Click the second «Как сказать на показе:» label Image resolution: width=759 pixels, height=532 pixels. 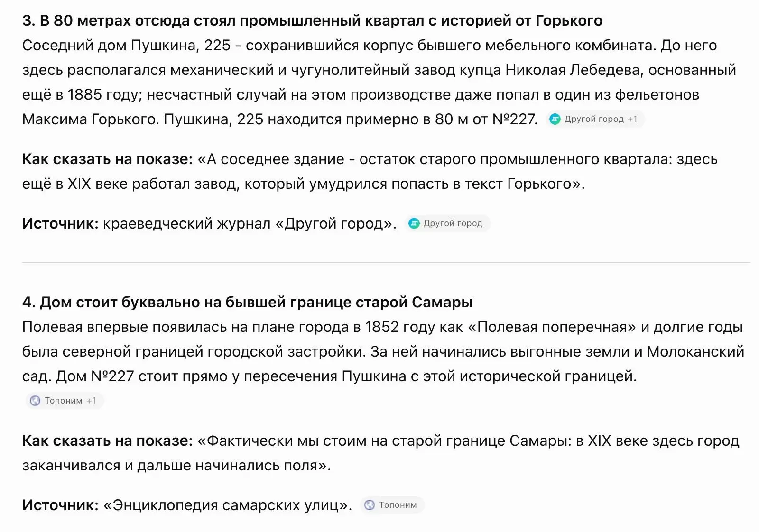click(x=108, y=440)
